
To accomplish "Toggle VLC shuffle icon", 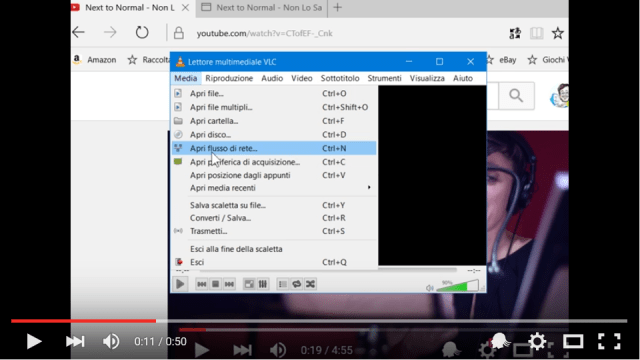I will point(310,284).
